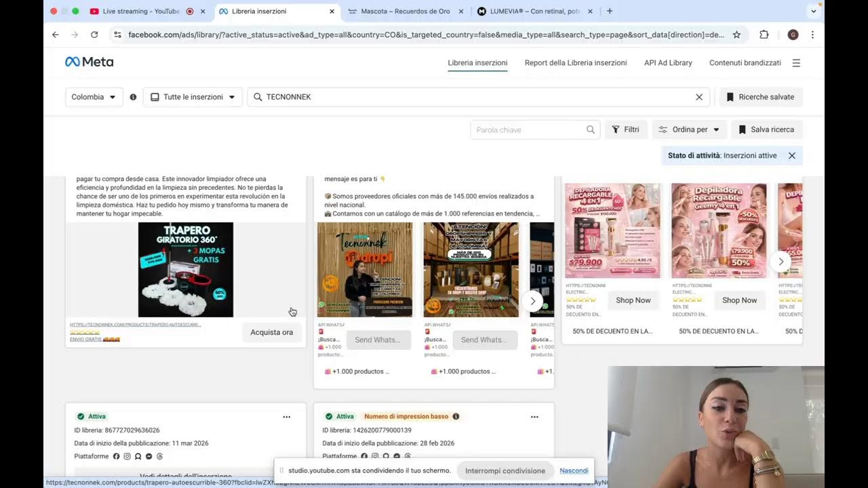Click Messenger platform icon on ad 867727029636026
Screen dimensions: 868x488
click(x=149, y=456)
